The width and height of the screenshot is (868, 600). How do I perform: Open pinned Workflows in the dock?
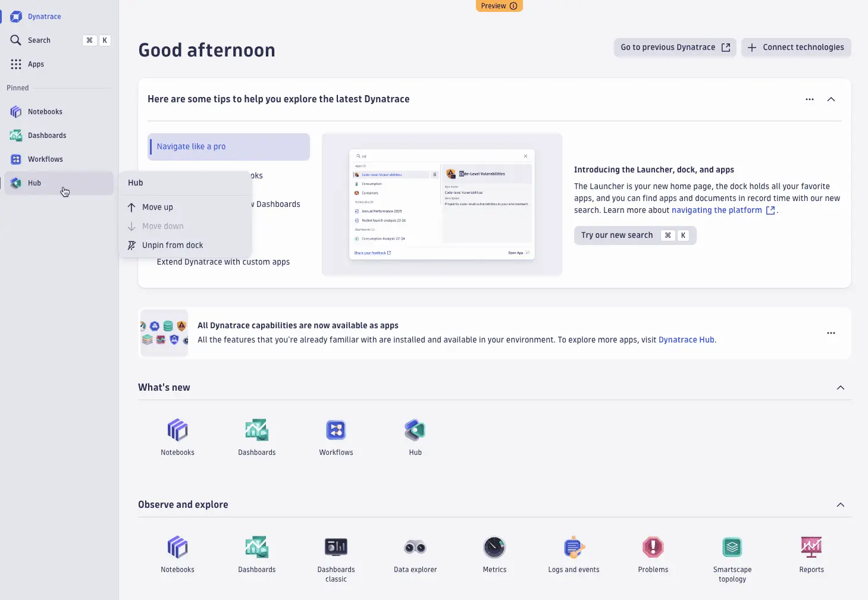58,159
